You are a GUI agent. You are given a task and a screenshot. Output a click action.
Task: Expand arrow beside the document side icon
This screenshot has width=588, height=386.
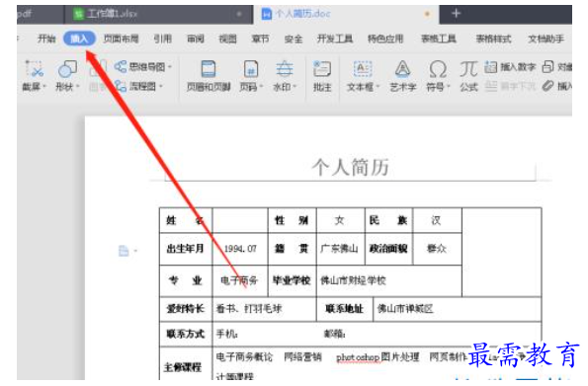pos(135,251)
